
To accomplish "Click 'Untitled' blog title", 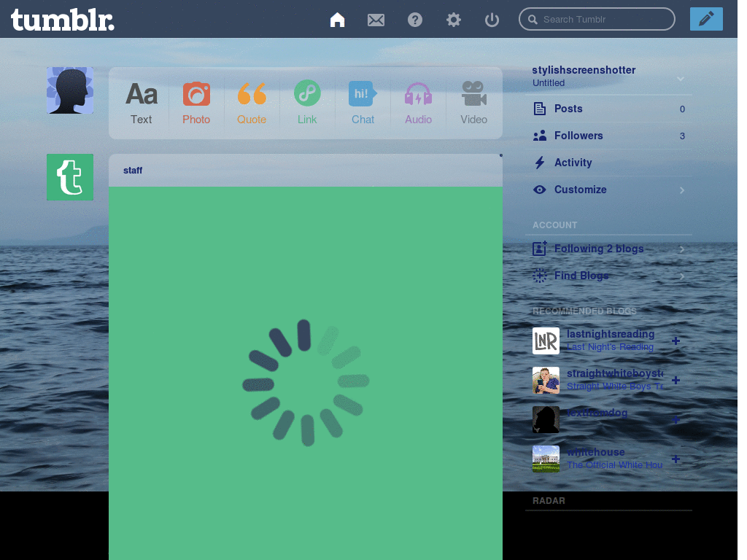I will [x=549, y=83].
